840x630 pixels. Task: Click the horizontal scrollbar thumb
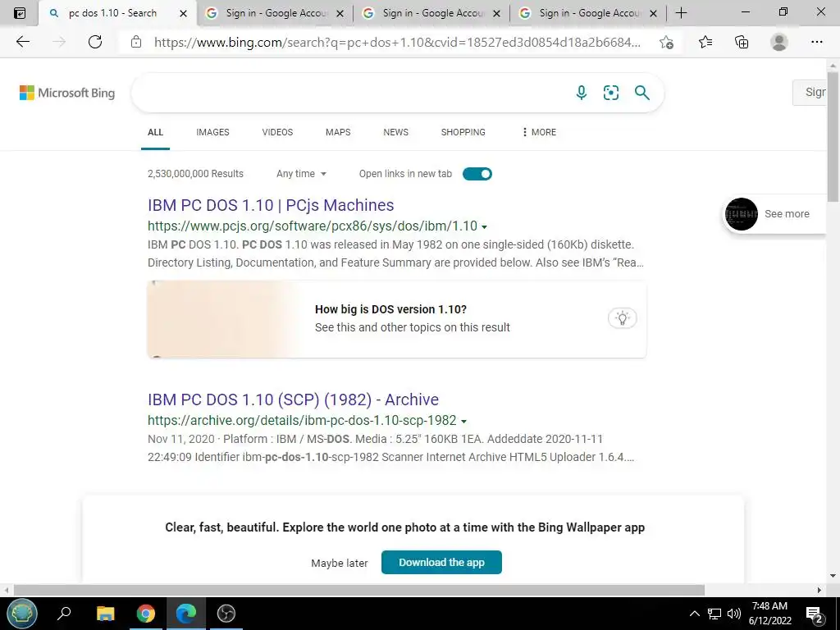[x=359, y=590]
